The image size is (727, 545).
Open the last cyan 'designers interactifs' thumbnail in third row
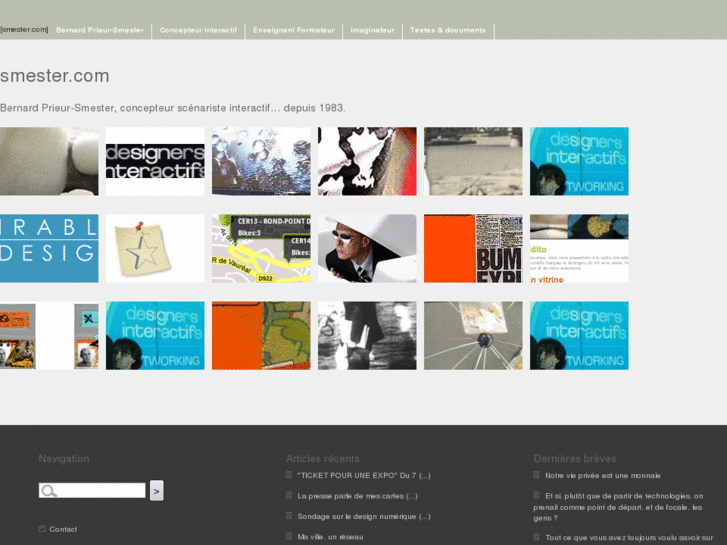[x=579, y=335]
